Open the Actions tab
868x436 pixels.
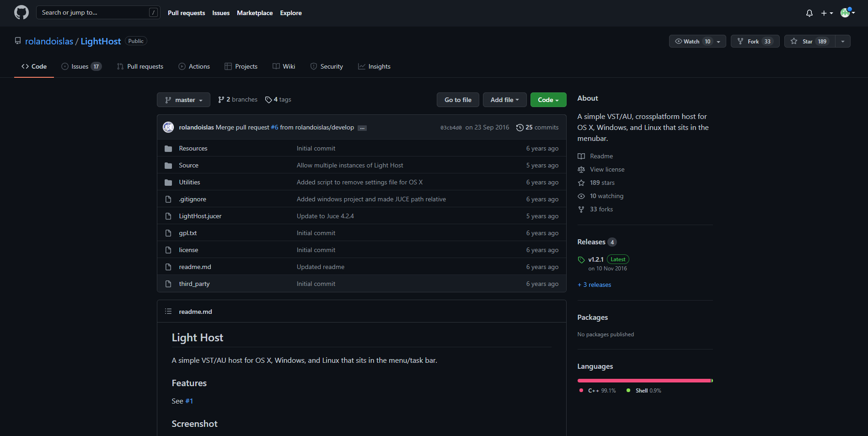click(194, 66)
